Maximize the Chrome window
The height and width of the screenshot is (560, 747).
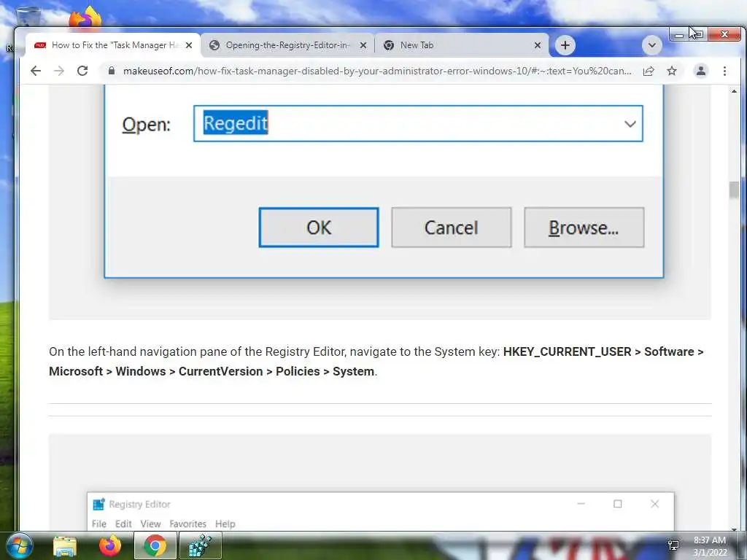(698, 34)
